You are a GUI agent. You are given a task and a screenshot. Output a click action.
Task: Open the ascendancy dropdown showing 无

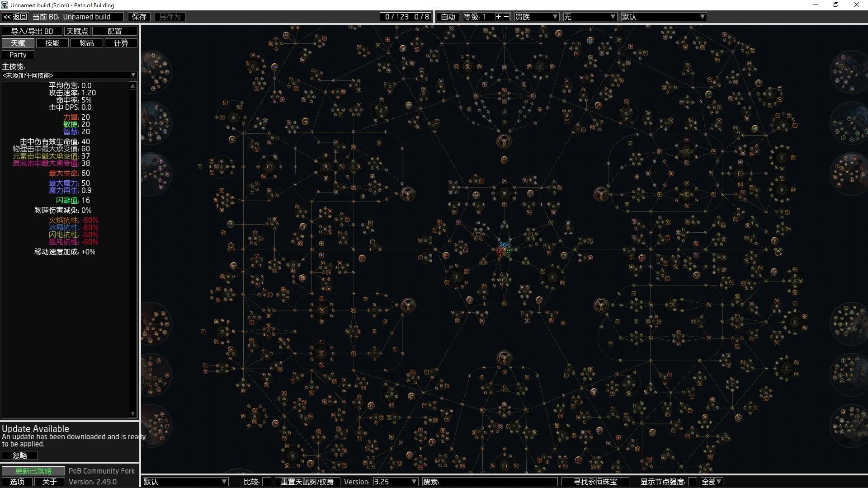click(590, 17)
